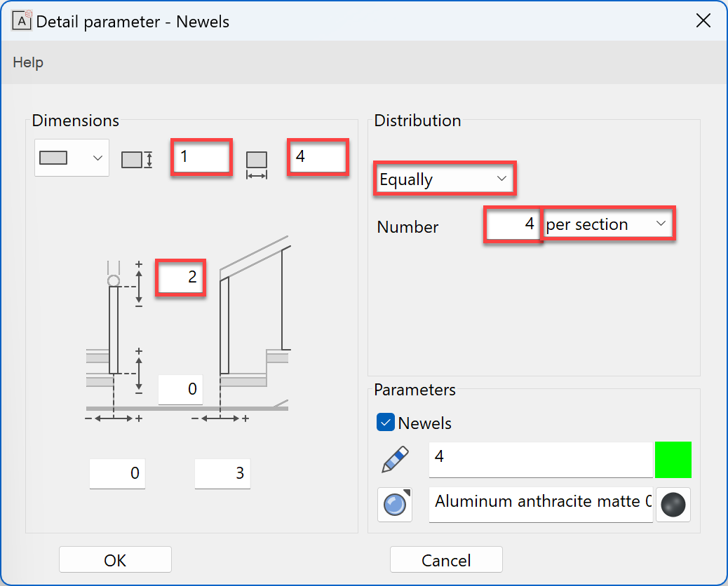The image size is (728, 586).
Task: Confirm settings with OK
Action: [x=115, y=559]
